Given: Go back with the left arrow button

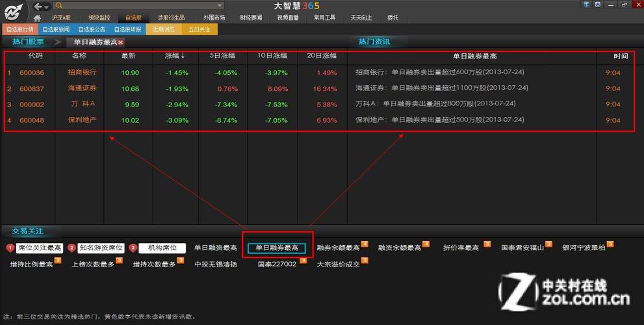Looking at the screenshot, I should 38,6.
